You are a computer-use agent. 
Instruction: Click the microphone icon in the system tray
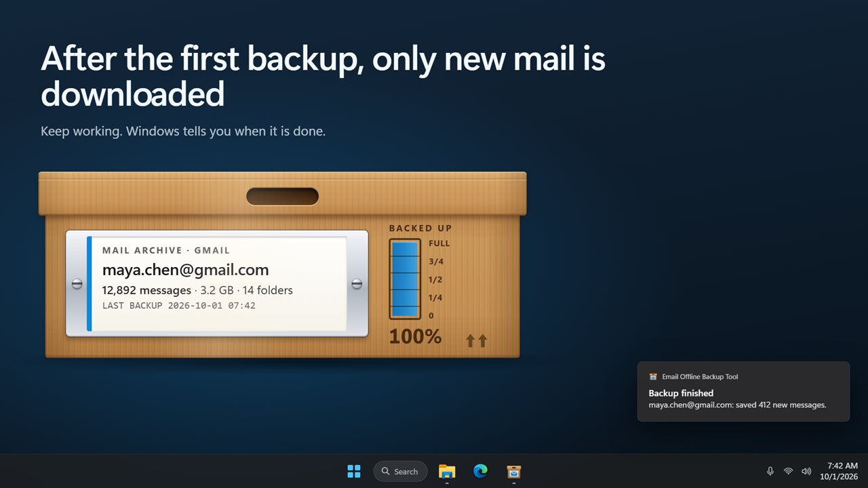tap(770, 471)
